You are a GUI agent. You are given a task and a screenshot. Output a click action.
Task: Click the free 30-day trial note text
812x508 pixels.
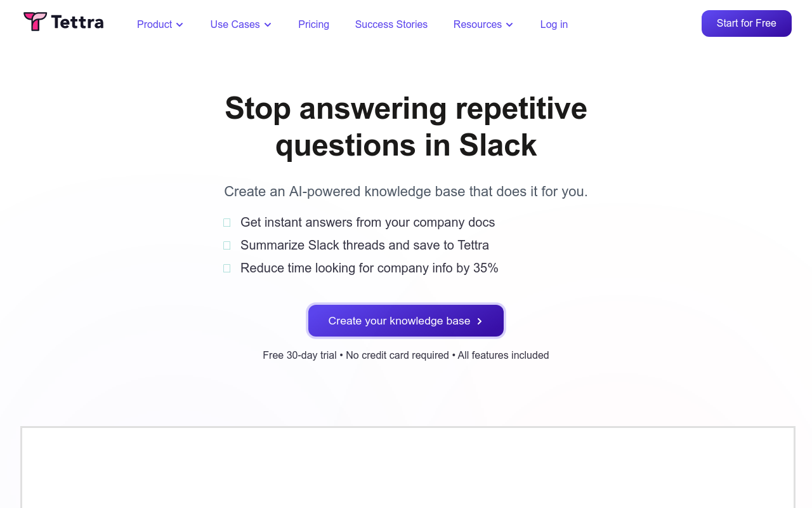click(x=406, y=356)
